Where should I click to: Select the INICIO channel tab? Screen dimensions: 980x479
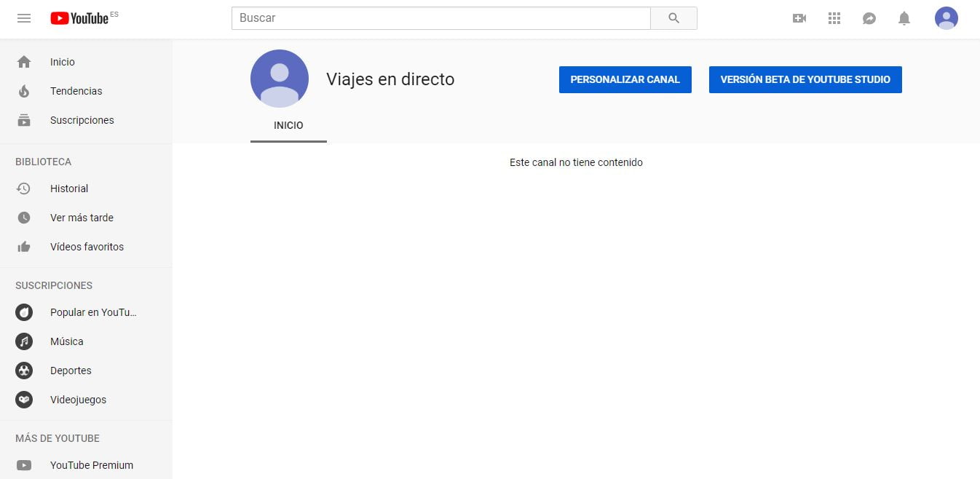288,125
